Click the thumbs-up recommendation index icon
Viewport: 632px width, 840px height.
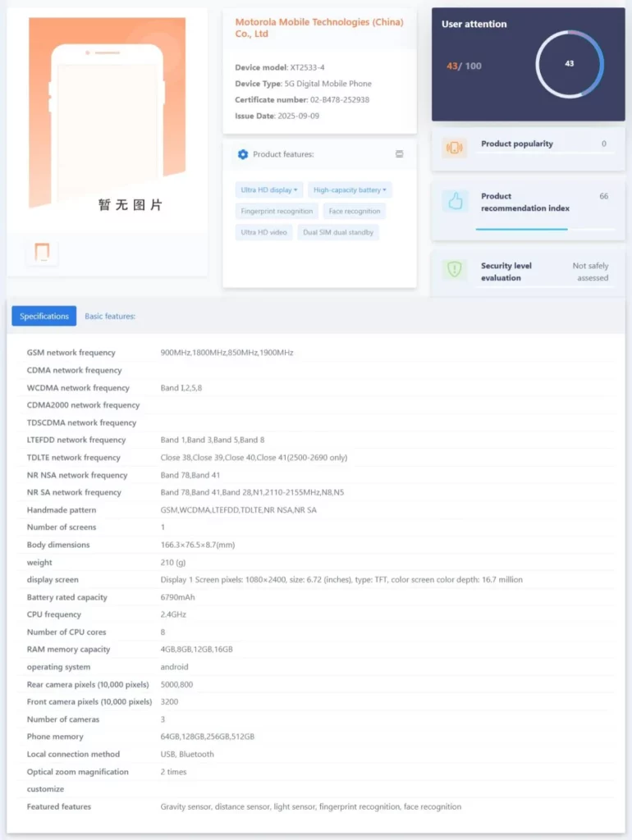coord(455,201)
